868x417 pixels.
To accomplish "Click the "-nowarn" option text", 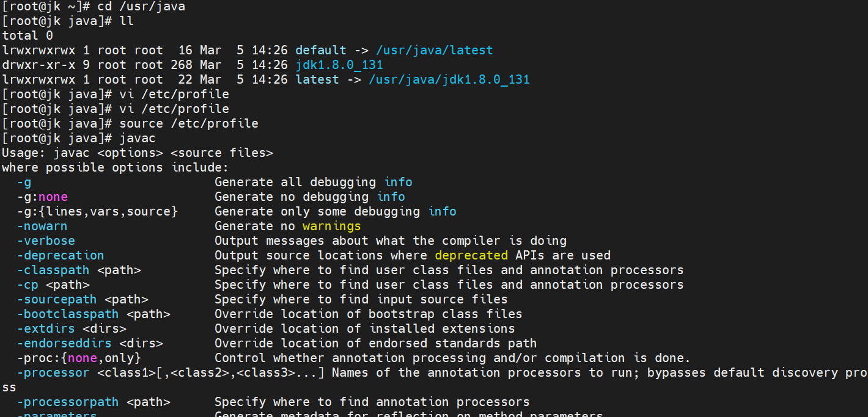I will (x=42, y=227).
